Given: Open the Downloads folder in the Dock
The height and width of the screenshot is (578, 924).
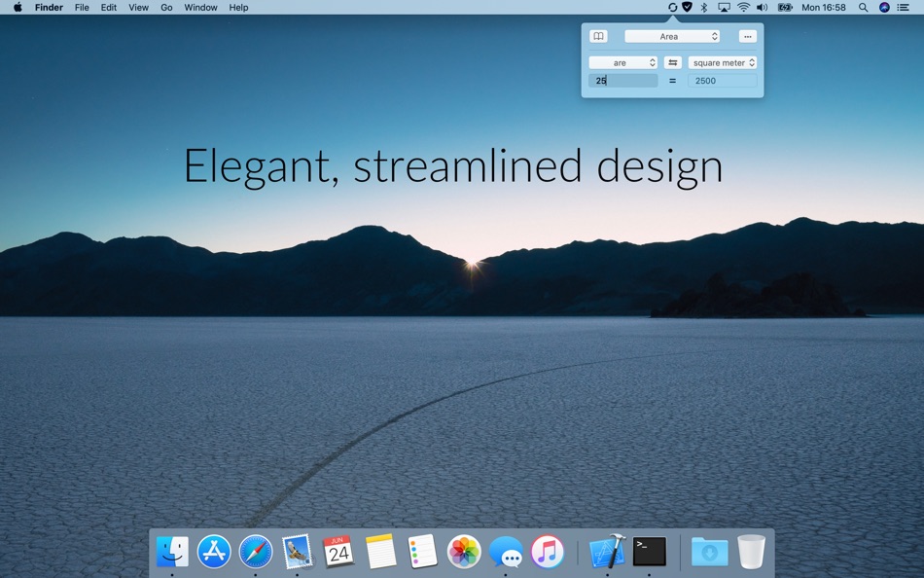Looking at the screenshot, I should tap(709, 552).
